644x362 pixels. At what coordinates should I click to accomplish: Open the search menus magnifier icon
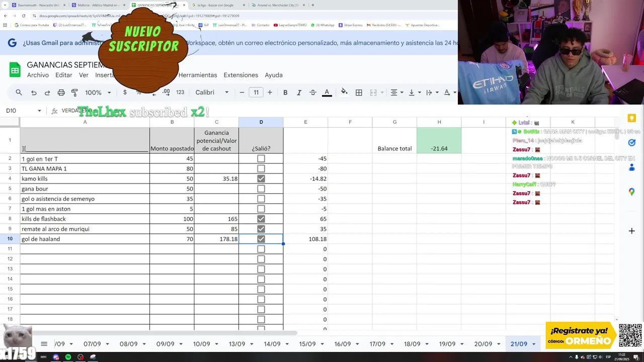click(19, 93)
